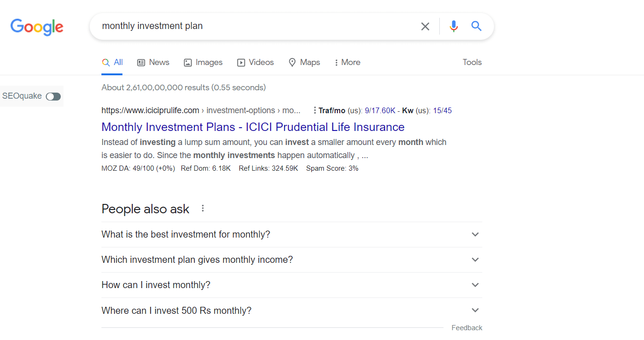Image resolution: width=644 pixels, height=340 pixels.
Task: Switch to the News tab
Action: click(153, 62)
